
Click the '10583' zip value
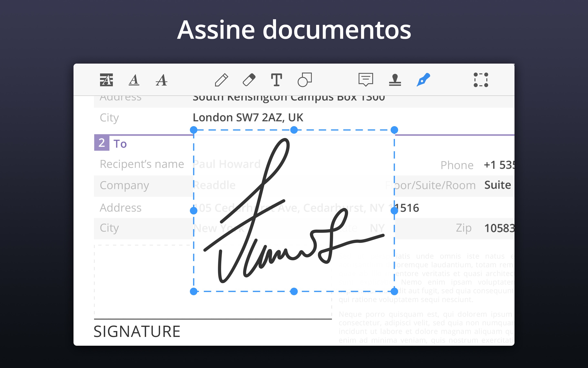(499, 228)
